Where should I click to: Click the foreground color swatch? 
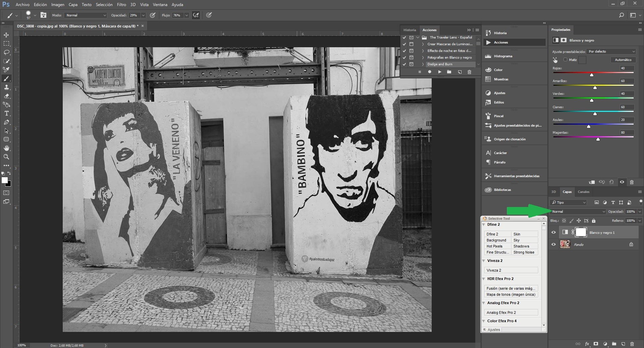5,180
